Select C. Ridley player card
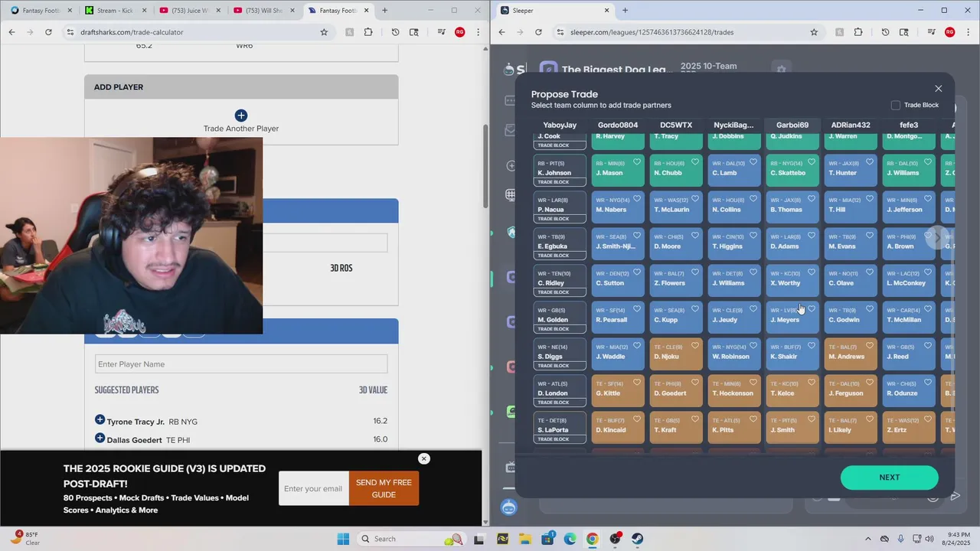This screenshot has height=551, width=980. pos(560,281)
